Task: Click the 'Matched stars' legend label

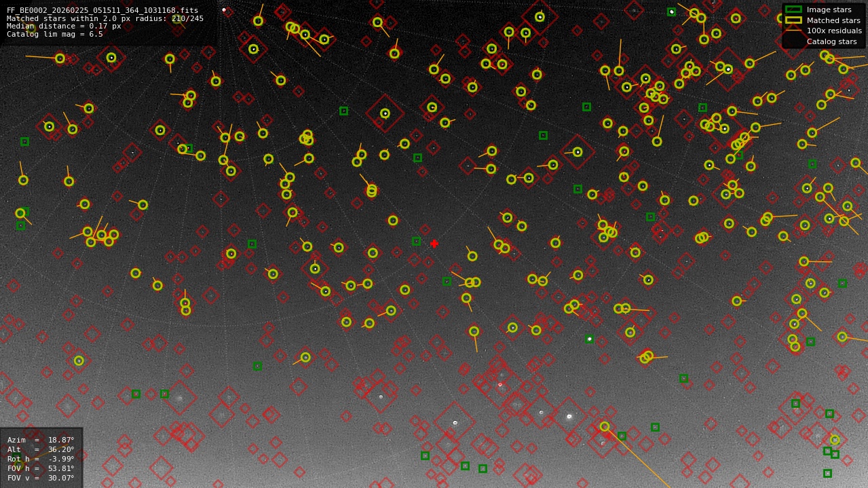Action: (833, 20)
